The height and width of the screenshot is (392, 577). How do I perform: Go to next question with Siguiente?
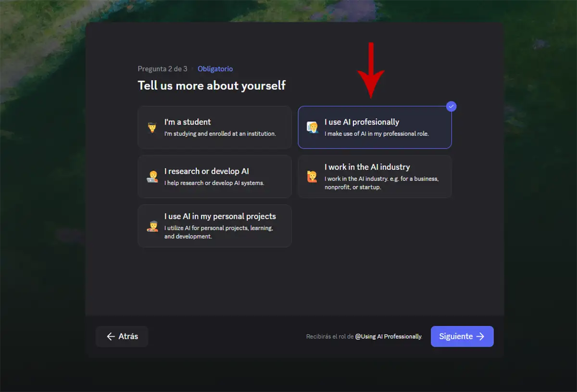point(462,337)
